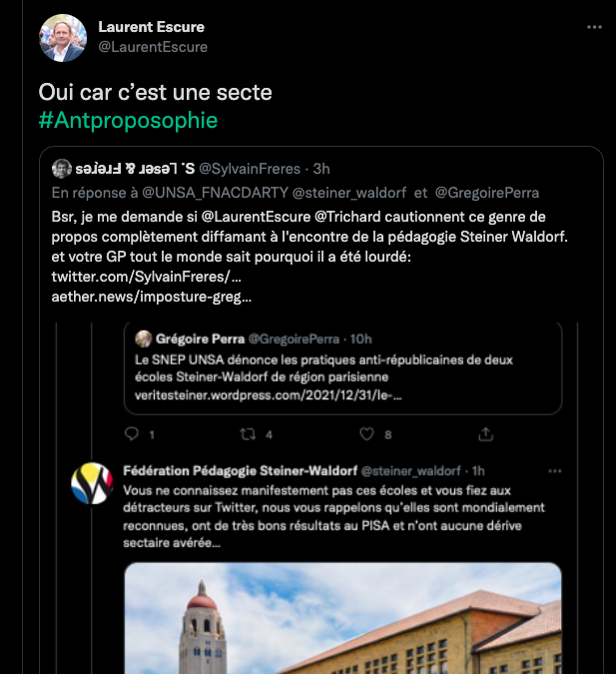Click Grégoire Perra's small avatar

pyautogui.click(x=144, y=338)
